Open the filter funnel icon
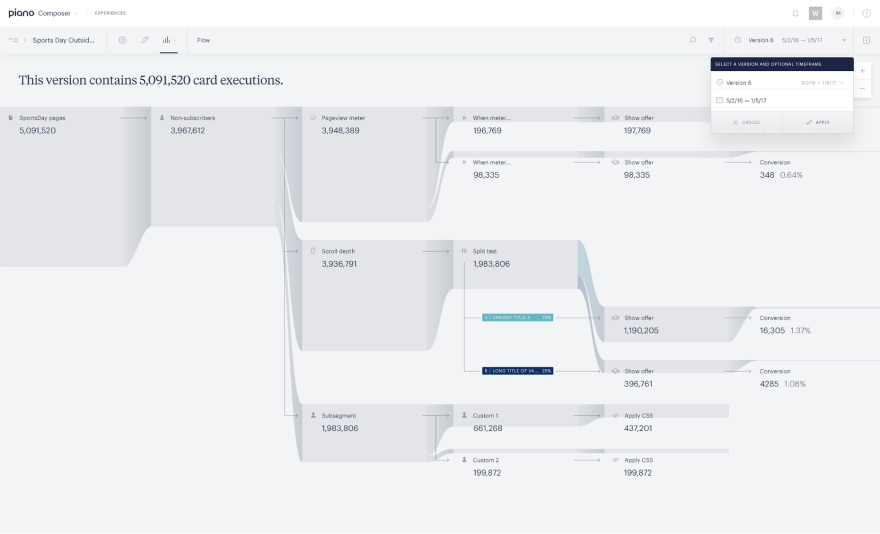This screenshot has height=534, width=880. coord(711,40)
